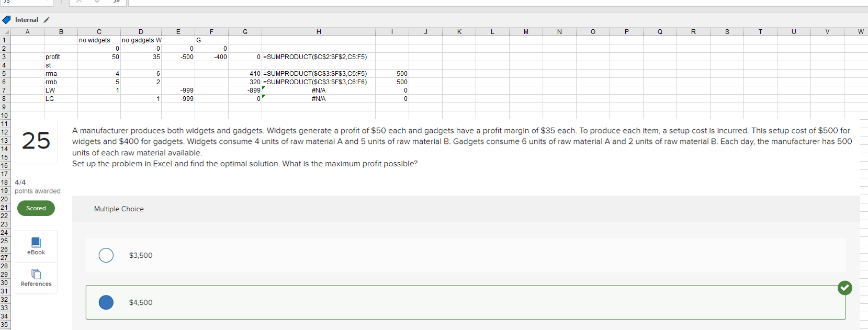Click the green Scored button
The width and height of the screenshot is (868, 330).
tap(36, 208)
